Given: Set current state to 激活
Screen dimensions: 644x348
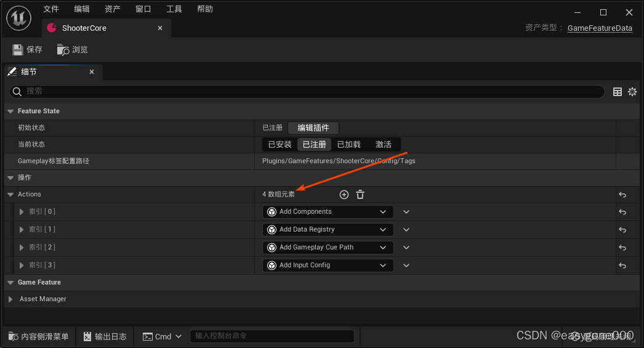Looking at the screenshot, I should point(383,145).
